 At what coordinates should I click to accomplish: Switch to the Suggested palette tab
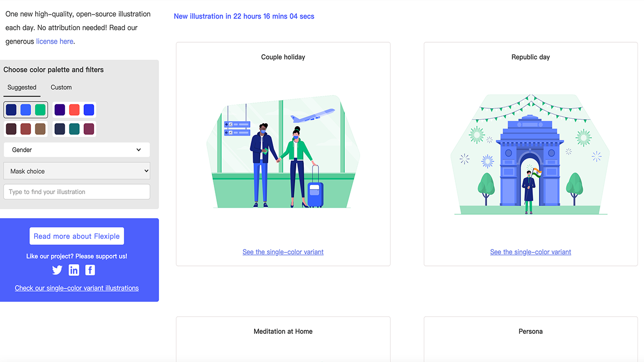[x=22, y=87]
